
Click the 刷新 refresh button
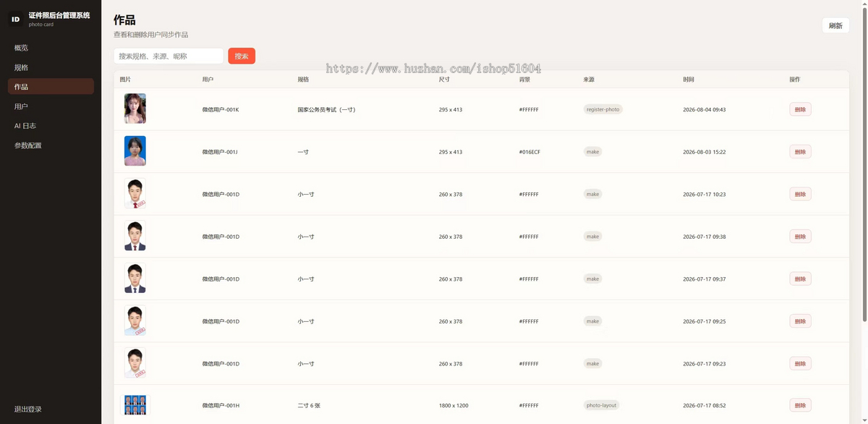835,25
